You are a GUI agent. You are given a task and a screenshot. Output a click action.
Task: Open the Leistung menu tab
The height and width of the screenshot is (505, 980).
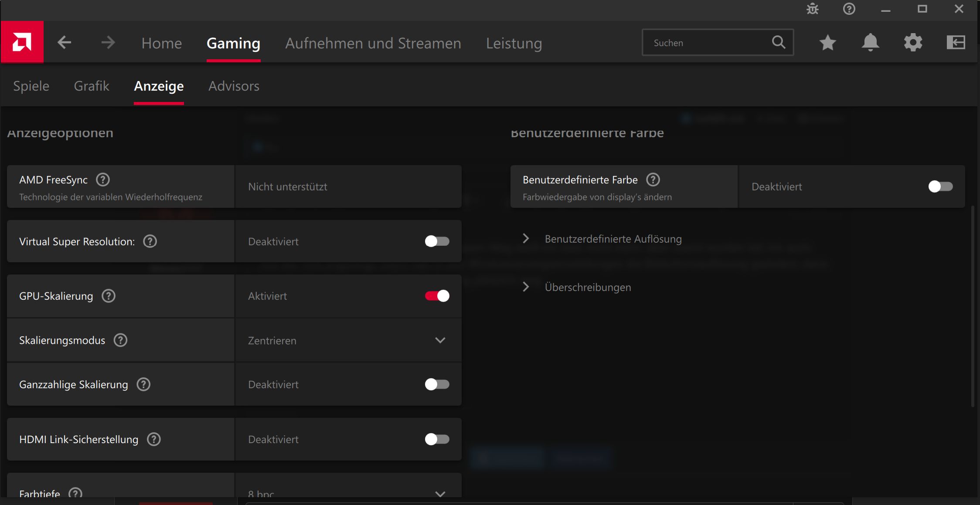514,43
